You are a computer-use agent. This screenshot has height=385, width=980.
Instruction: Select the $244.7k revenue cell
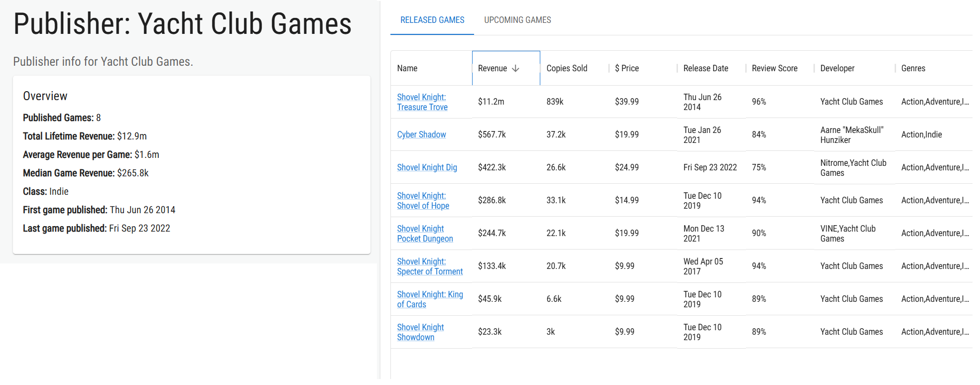click(506, 233)
